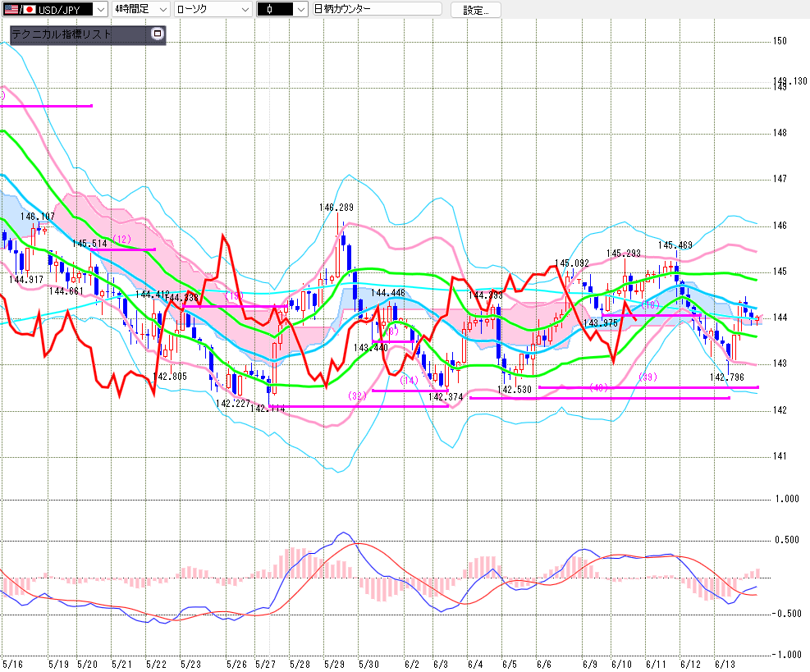Click the (12) day counter label
The height and width of the screenshot is (672, 810).
[122, 239]
